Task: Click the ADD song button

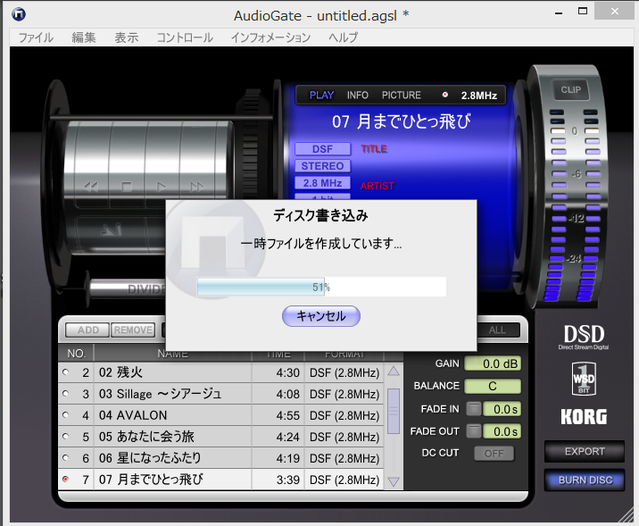Action: tap(88, 330)
